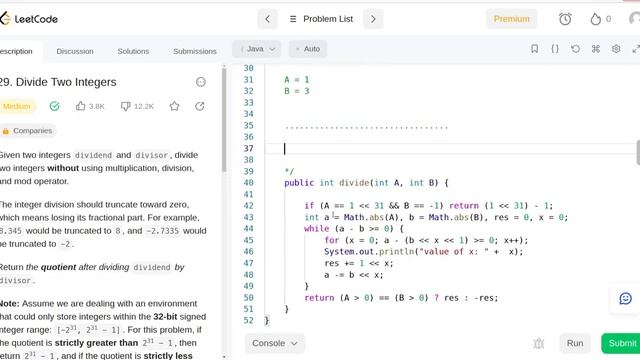
Task: Open the Companies tag
Action: point(28,131)
